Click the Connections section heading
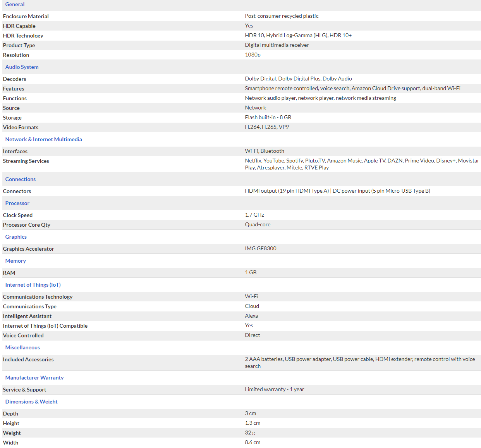The image size is (481, 448). (20, 179)
